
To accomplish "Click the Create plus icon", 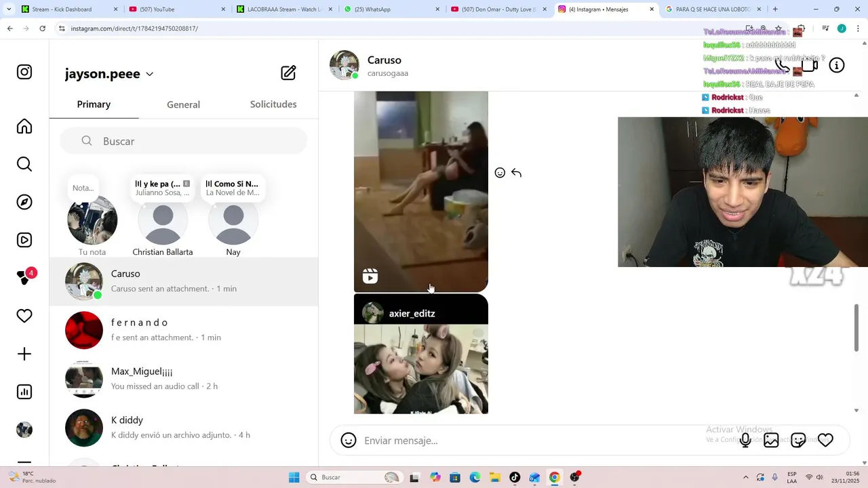I will point(24,354).
